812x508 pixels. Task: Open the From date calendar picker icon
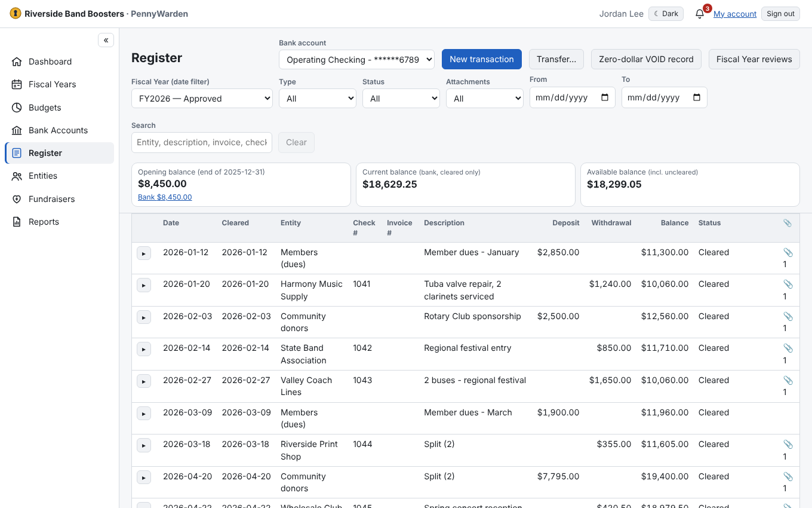(x=605, y=97)
